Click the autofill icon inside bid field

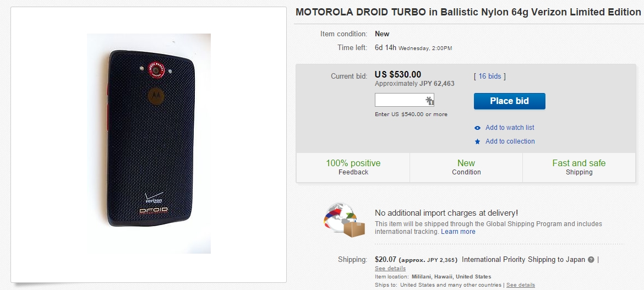click(429, 101)
